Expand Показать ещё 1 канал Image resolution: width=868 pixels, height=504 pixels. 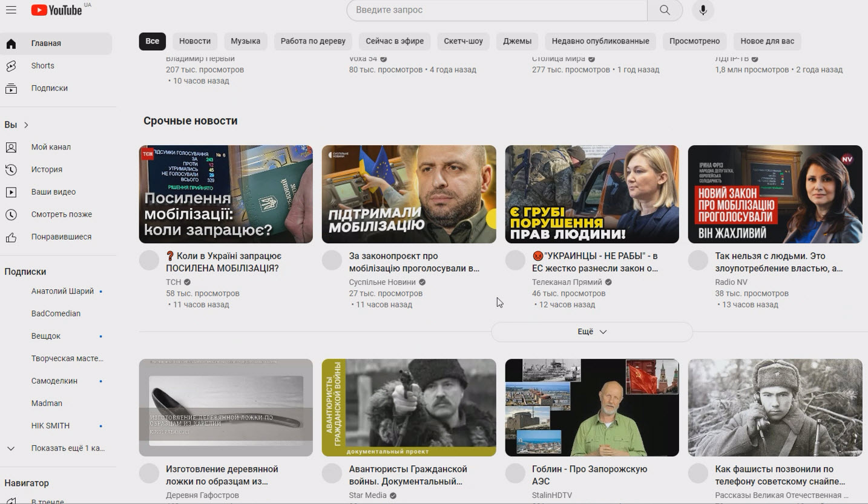click(56, 448)
